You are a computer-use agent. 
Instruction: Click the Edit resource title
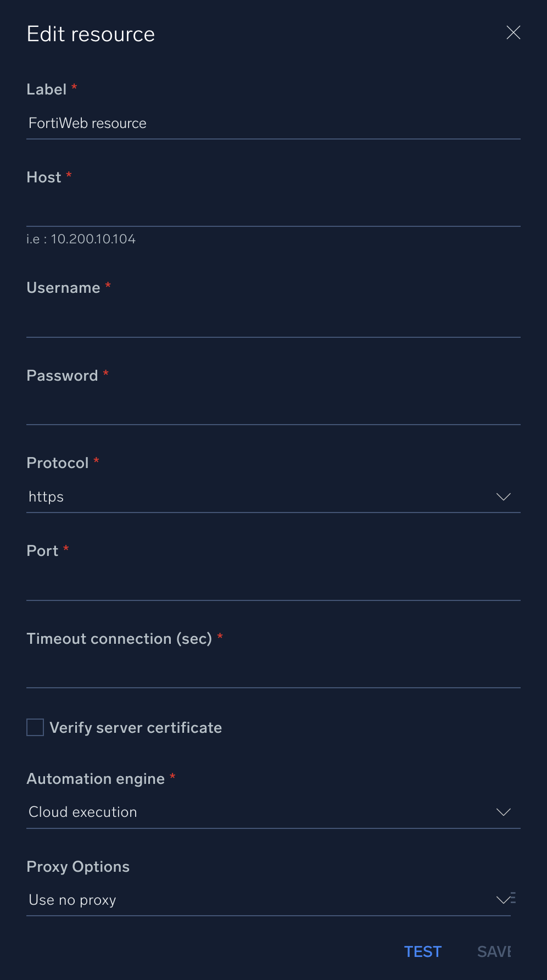(x=91, y=34)
